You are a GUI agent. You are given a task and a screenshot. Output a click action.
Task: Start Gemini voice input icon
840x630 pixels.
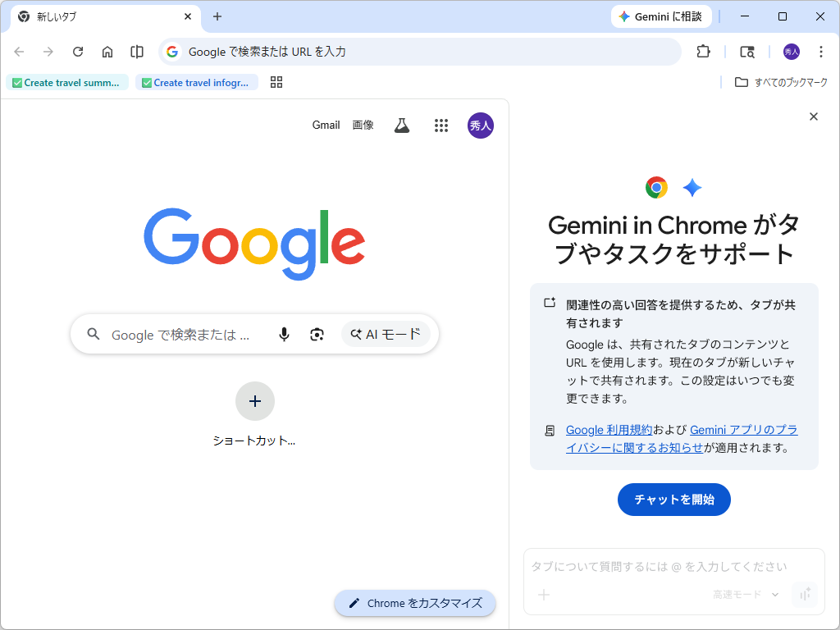[806, 595]
